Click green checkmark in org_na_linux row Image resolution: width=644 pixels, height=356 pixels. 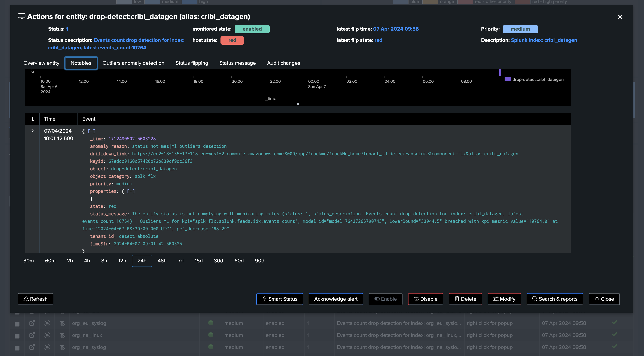[x=615, y=334]
